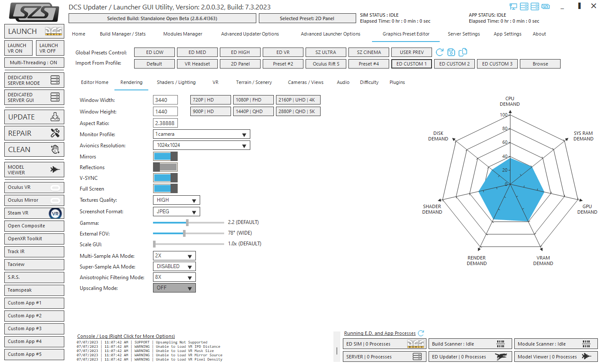Click barcode icon in Build Scanner status
Screen dimensions: 600x364
(x=501, y=344)
